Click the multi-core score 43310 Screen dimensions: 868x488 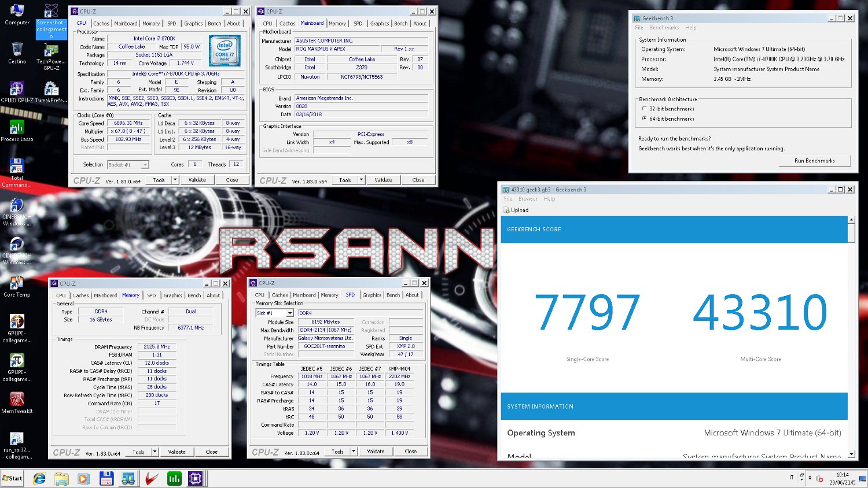click(x=760, y=312)
